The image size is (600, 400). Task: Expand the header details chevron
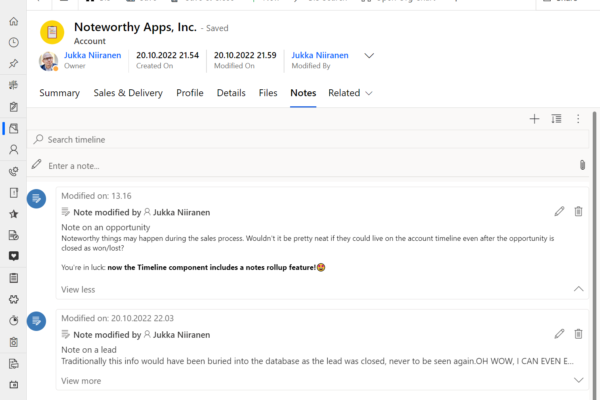point(369,56)
